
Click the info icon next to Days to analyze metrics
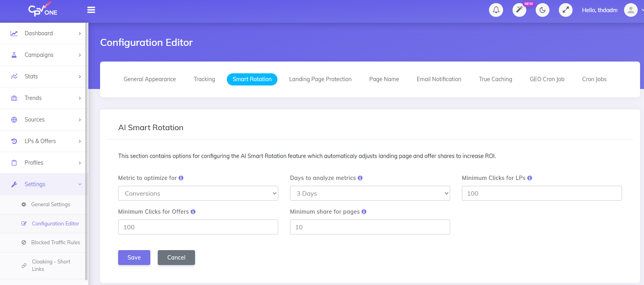point(360,178)
